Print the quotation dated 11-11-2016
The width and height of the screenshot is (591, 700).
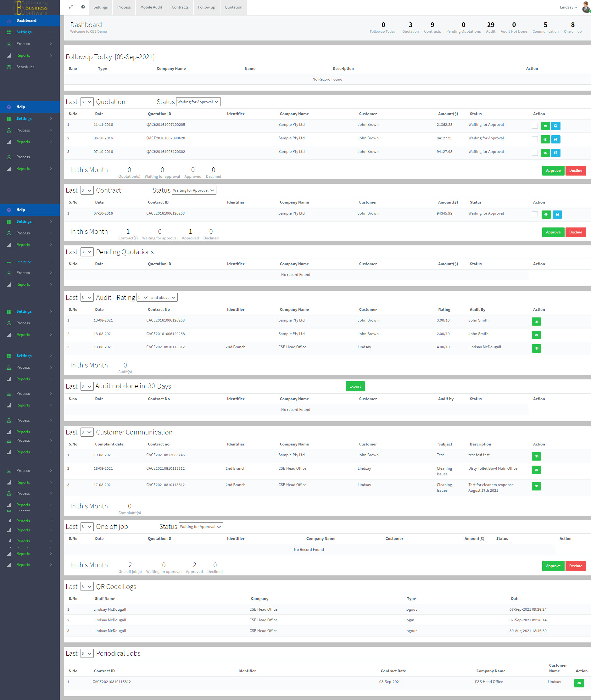[556, 126]
